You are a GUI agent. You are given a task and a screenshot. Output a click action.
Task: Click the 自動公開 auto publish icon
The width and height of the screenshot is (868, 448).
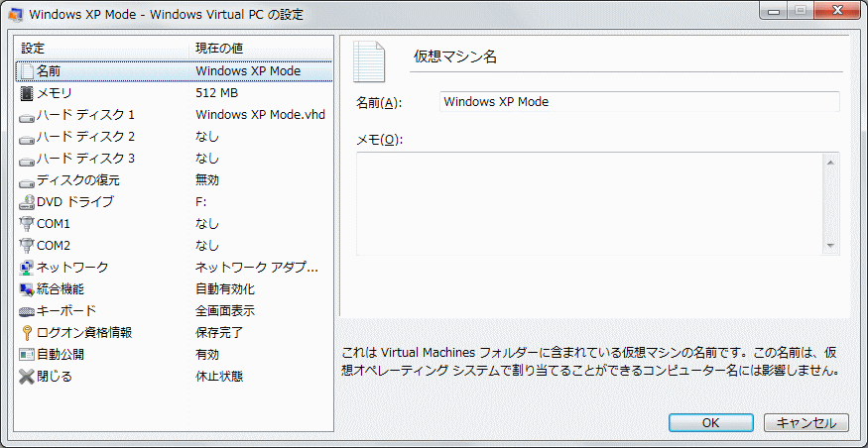27,354
